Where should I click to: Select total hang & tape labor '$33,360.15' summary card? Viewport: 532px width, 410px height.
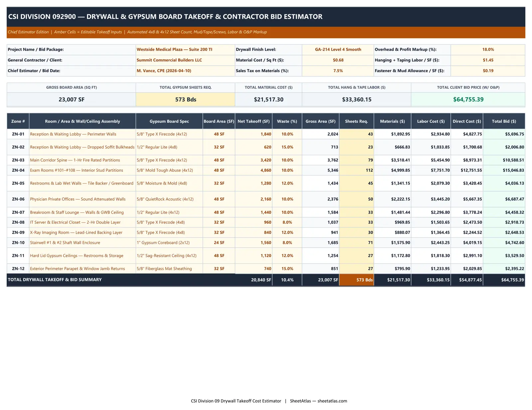[x=356, y=100]
